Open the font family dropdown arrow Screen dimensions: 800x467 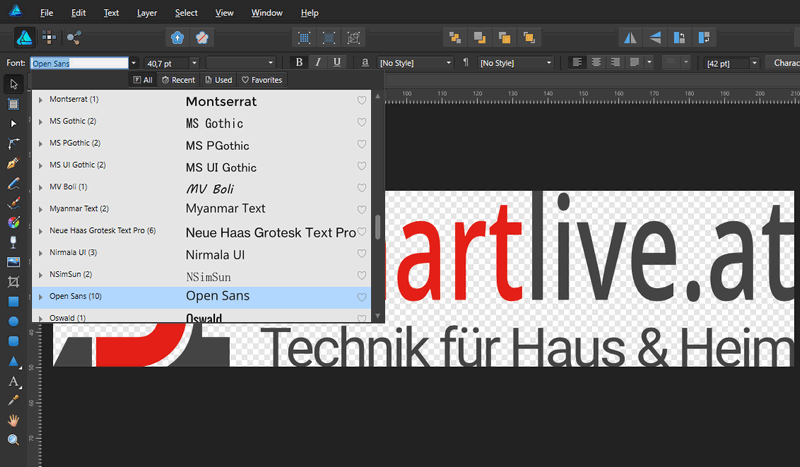point(134,63)
